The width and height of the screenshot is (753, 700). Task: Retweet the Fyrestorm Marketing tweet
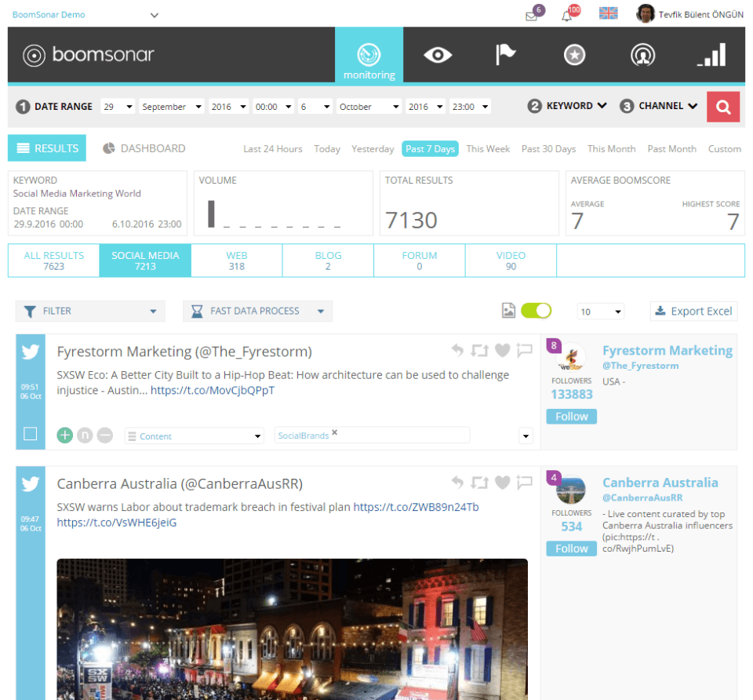coord(480,351)
